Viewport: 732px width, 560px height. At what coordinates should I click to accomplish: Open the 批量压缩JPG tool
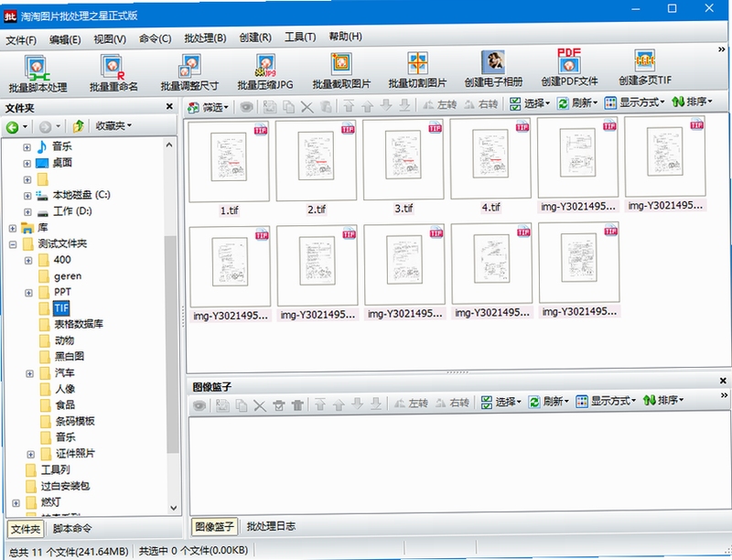[265, 71]
